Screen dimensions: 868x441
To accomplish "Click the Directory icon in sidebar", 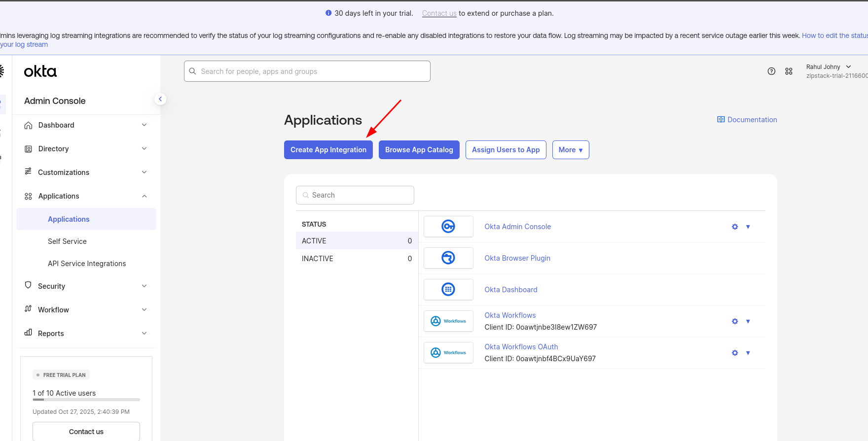I will (28, 149).
